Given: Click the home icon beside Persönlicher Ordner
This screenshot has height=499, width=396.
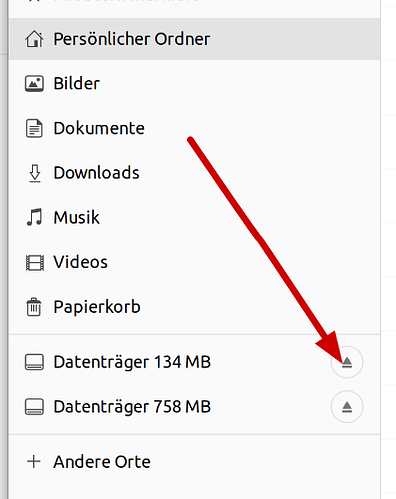Looking at the screenshot, I should pyautogui.click(x=34, y=39).
